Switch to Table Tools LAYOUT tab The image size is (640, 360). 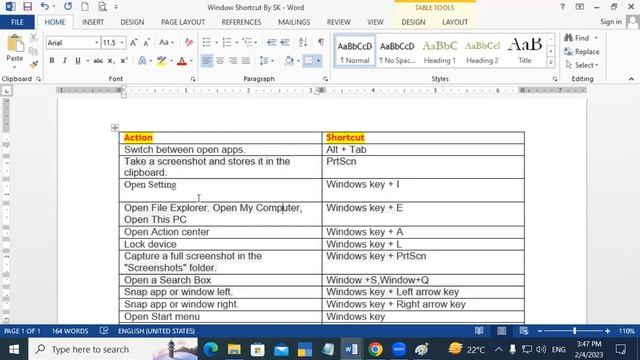455,22
